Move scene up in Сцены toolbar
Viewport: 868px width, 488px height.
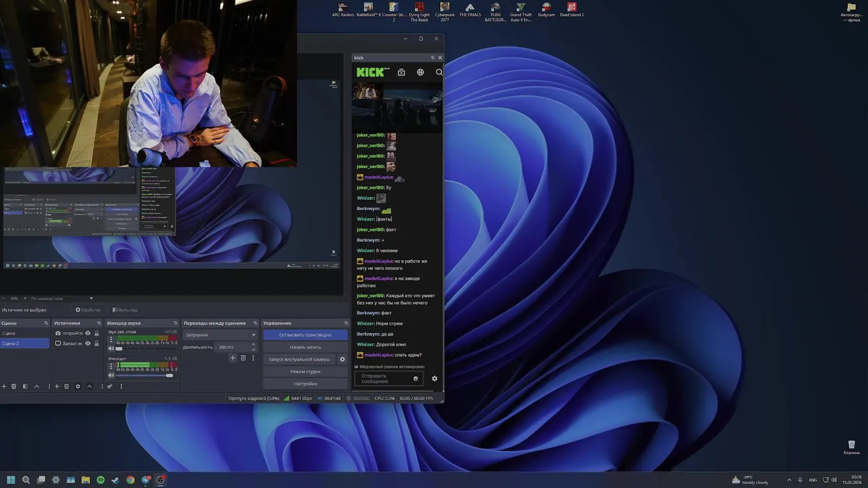point(37,386)
